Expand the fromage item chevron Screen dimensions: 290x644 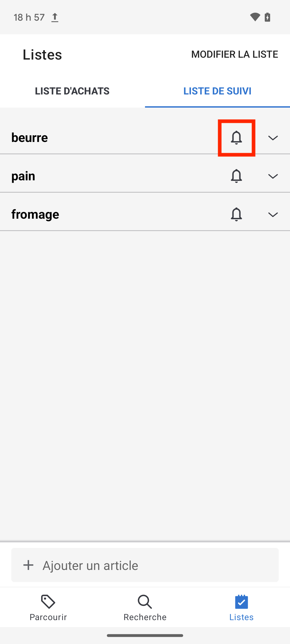[273, 215]
